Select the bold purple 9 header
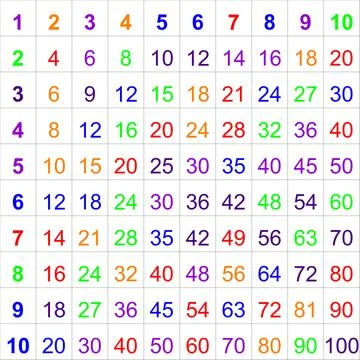 pyautogui.click(x=306, y=22)
